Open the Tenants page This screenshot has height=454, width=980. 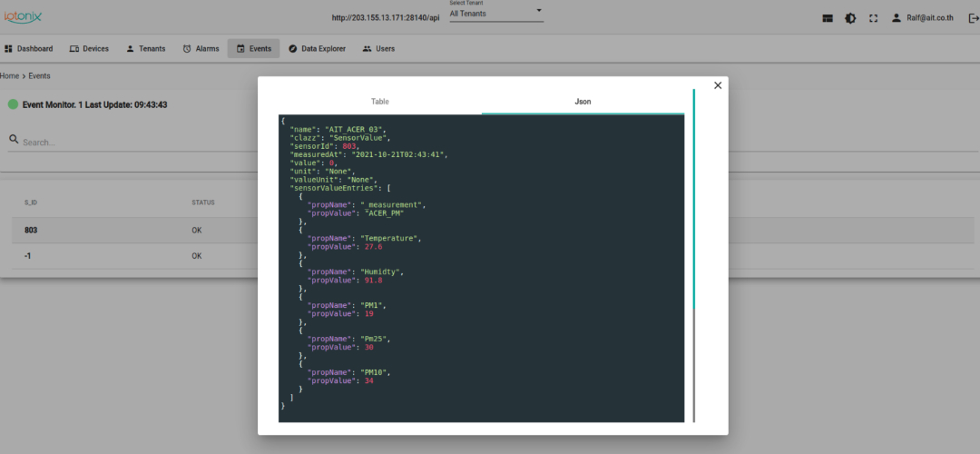click(x=145, y=49)
